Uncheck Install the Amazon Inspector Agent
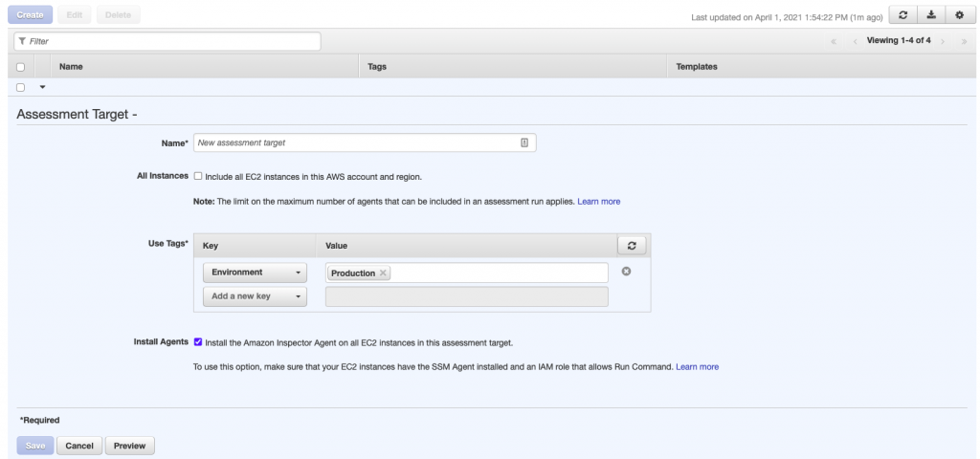980x459 pixels. (x=198, y=342)
